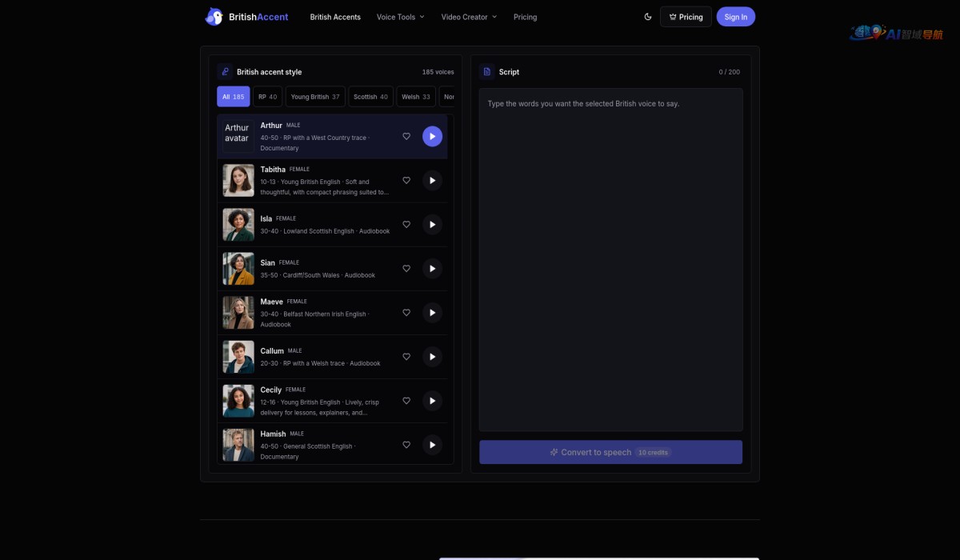Viewport: 960px width, 560px height.
Task: Click Isla's Lowland Scottish English description
Action: click(325, 231)
